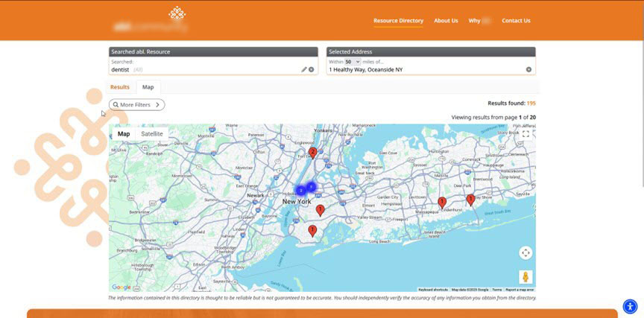This screenshot has width=644, height=318.
Task: Toggle fullscreen view on the map
Action: click(x=525, y=134)
